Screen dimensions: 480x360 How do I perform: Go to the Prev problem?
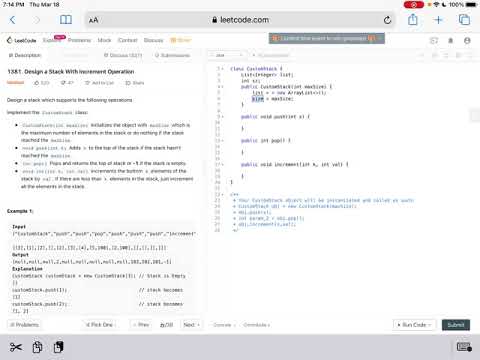pos(141,324)
